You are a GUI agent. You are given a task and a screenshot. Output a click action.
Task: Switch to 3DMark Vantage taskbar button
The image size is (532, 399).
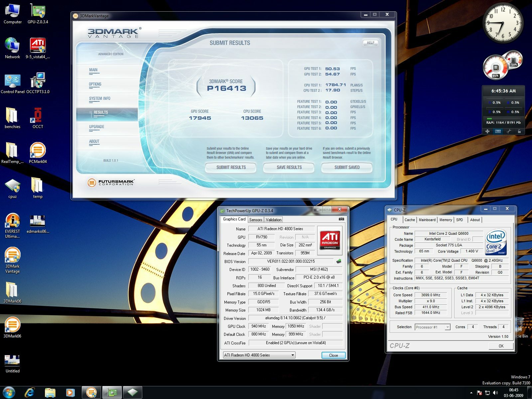tap(91, 393)
